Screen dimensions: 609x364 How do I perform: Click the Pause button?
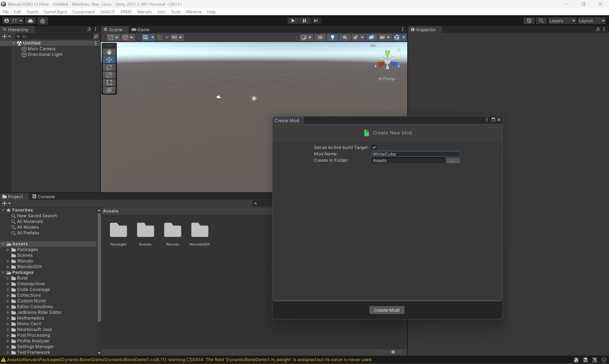click(x=304, y=21)
